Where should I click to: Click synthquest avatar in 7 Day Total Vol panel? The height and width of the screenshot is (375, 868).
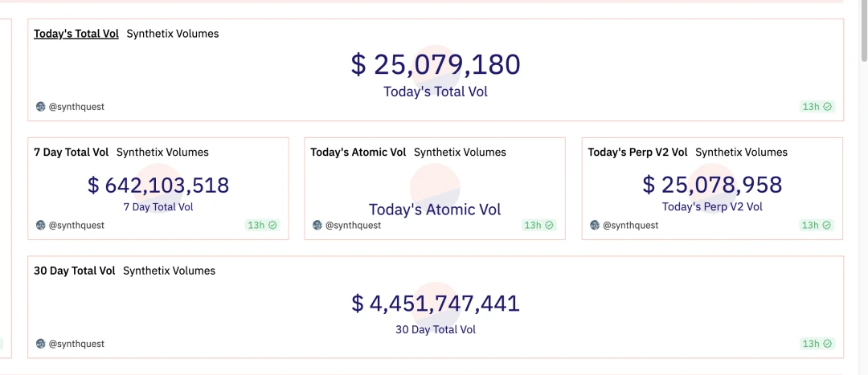[41, 226]
